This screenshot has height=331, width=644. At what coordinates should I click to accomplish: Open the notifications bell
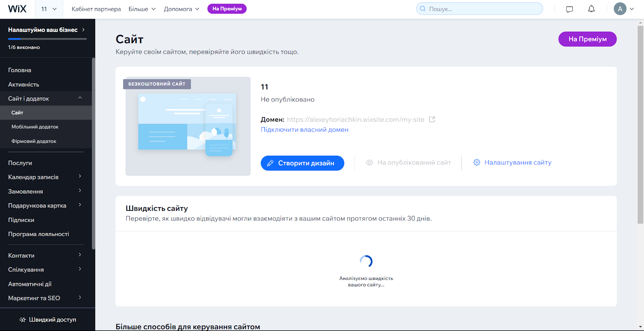click(591, 9)
